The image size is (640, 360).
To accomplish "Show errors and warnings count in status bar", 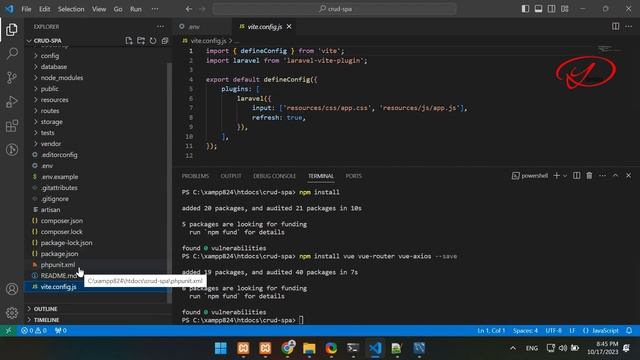I will coord(34,331).
